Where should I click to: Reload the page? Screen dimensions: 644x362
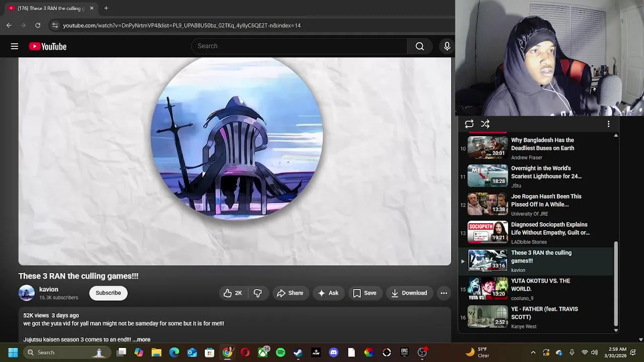click(x=38, y=25)
